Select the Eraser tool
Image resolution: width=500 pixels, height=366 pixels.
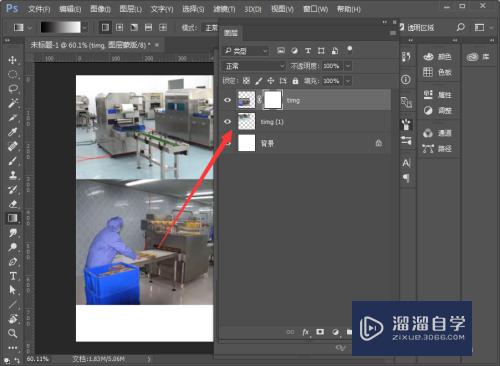point(13,204)
